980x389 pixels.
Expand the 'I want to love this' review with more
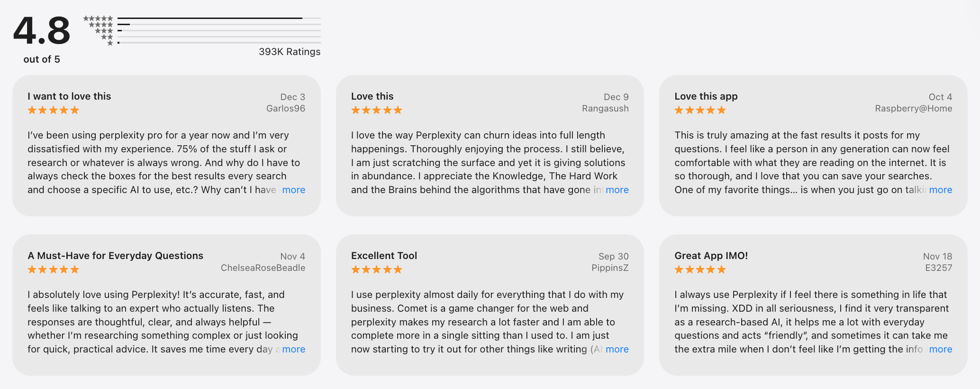293,190
